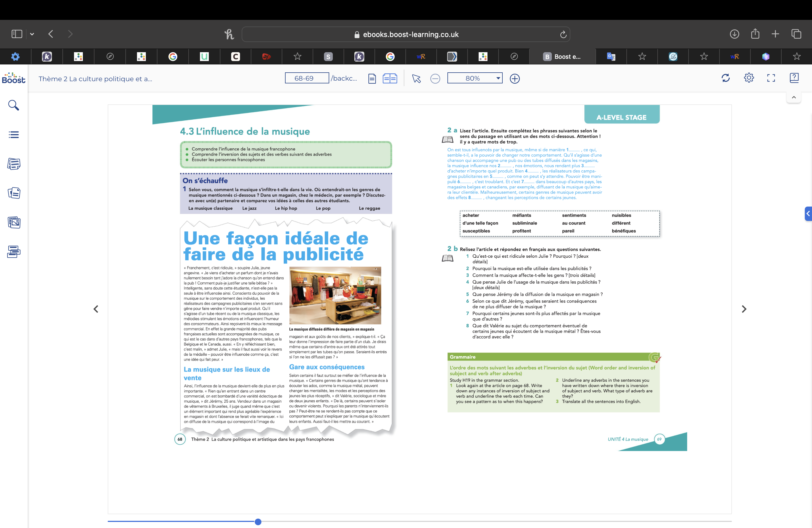Expand the blue side panel tab on right
The height and width of the screenshot is (528, 812).
808,214
